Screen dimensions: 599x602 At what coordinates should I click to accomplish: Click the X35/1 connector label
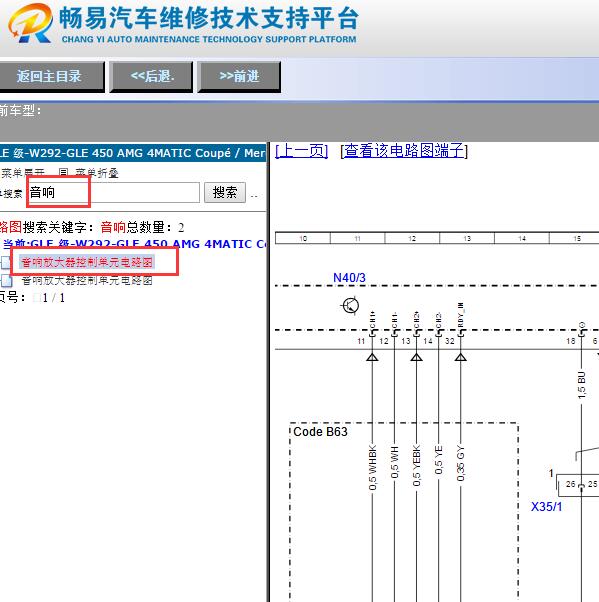pos(546,506)
